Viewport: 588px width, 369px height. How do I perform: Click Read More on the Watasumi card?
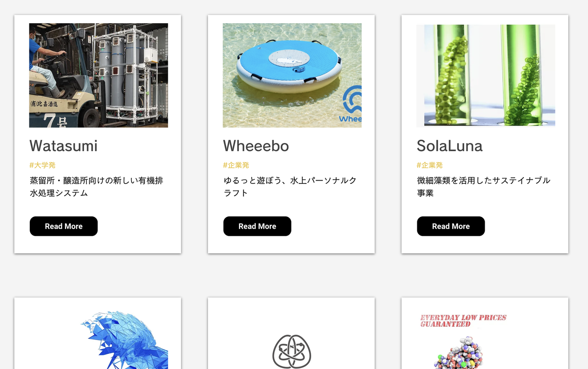coord(64,226)
